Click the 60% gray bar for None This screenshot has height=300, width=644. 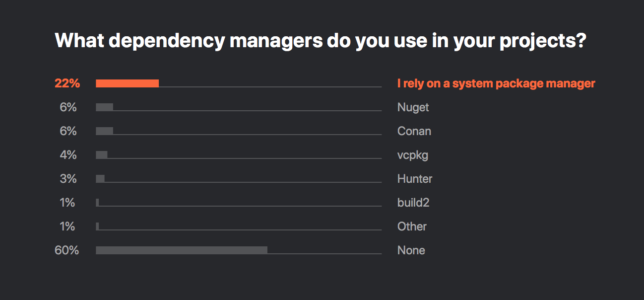(x=182, y=250)
